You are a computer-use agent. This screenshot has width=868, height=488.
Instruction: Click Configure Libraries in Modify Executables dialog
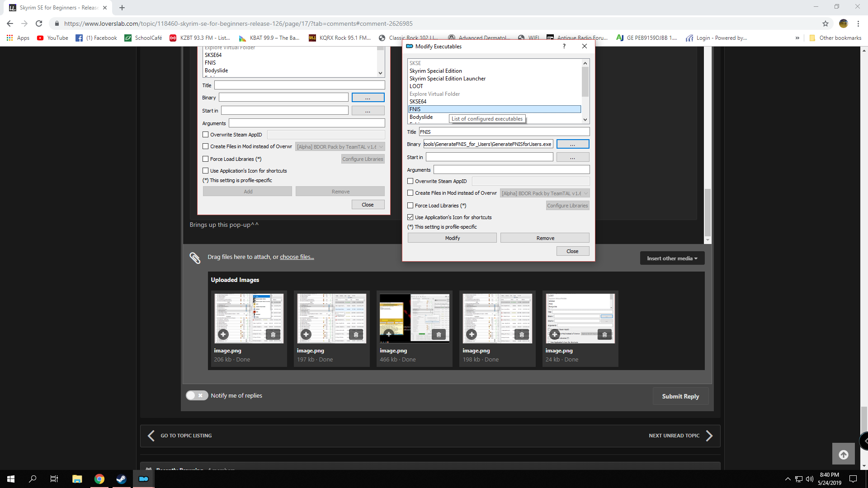tap(567, 206)
